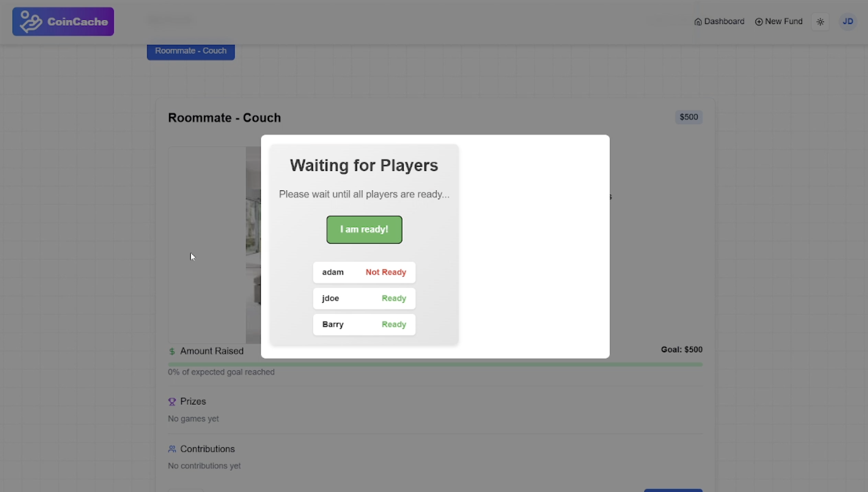868x492 pixels.
Task: Click the people icon beside Contributions
Action: [172, 449]
